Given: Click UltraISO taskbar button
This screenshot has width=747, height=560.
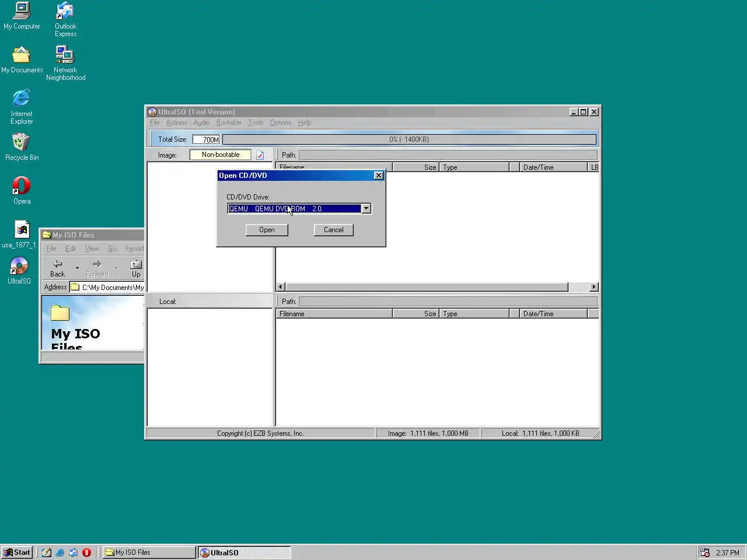Looking at the screenshot, I should 244,552.
